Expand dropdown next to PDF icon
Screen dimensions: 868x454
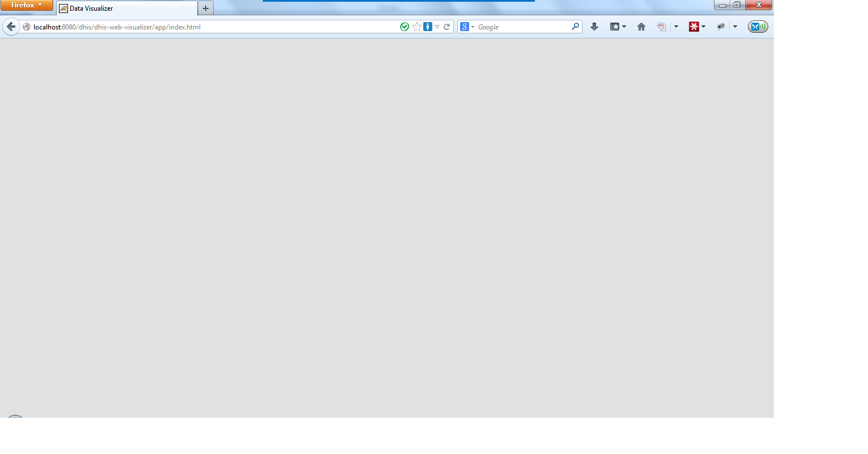click(676, 27)
